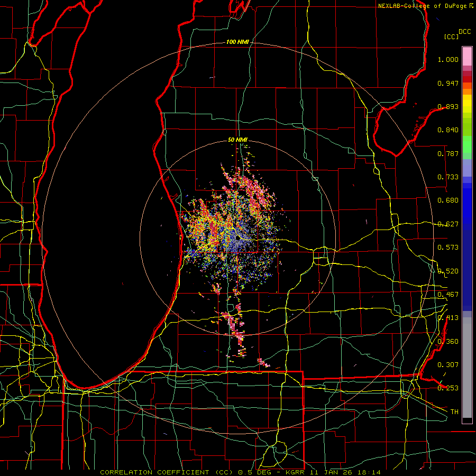Image resolution: width=476 pixels, height=476 pixels.
Task: Click the 0.520 legend value
Action: tap(448, 271)
